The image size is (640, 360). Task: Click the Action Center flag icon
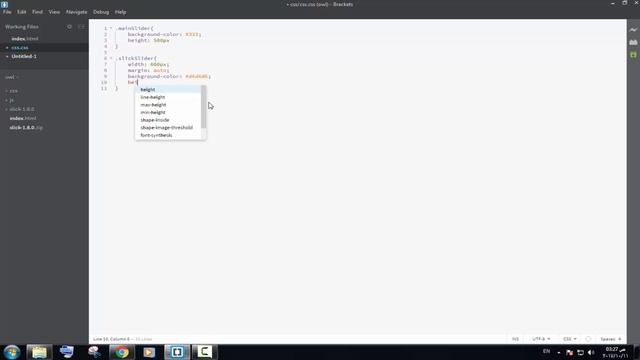coord(570,352)
